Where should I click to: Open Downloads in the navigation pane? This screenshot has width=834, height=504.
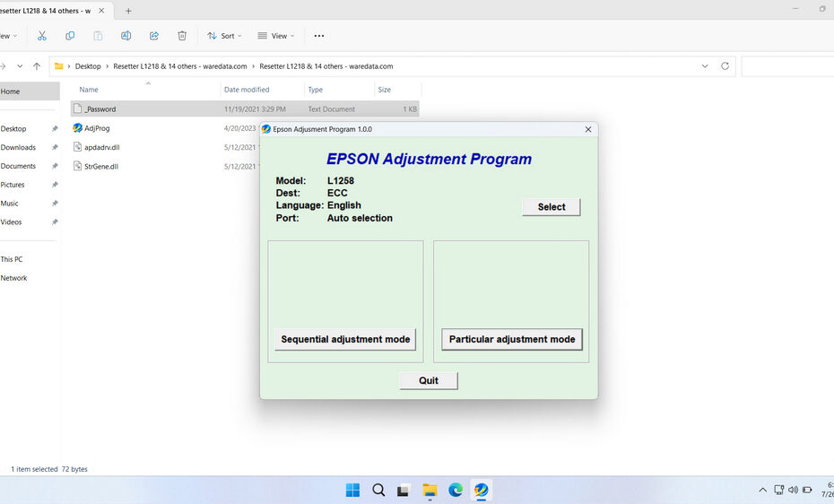[18, 147]
